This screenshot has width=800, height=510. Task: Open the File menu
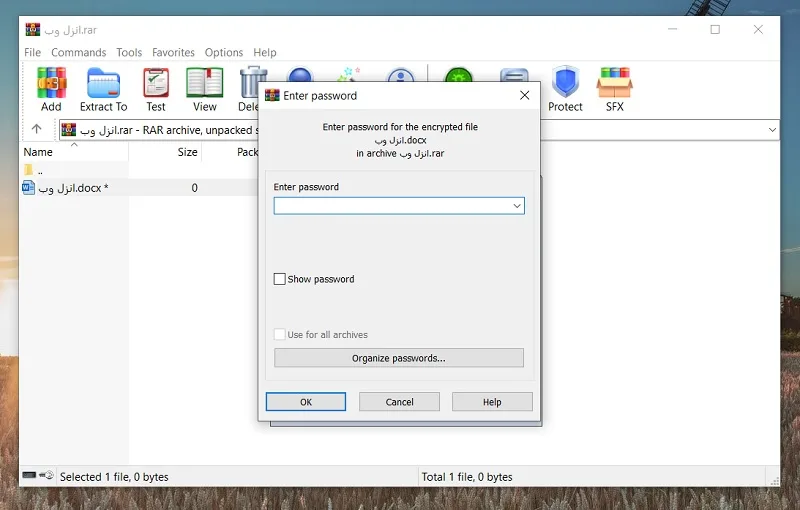click(x=33, y=53)
